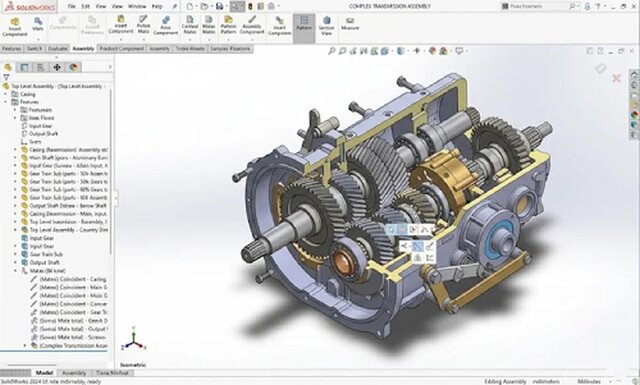Open the units dropdown in status bar
This screenshot has width=640, height=385.
[x=611, y=381]
